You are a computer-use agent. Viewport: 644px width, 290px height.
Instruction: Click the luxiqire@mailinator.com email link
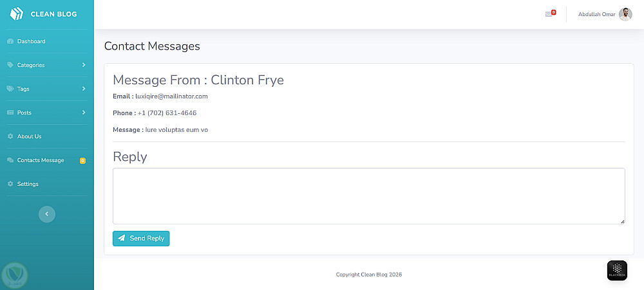click(x=171, y=96)
